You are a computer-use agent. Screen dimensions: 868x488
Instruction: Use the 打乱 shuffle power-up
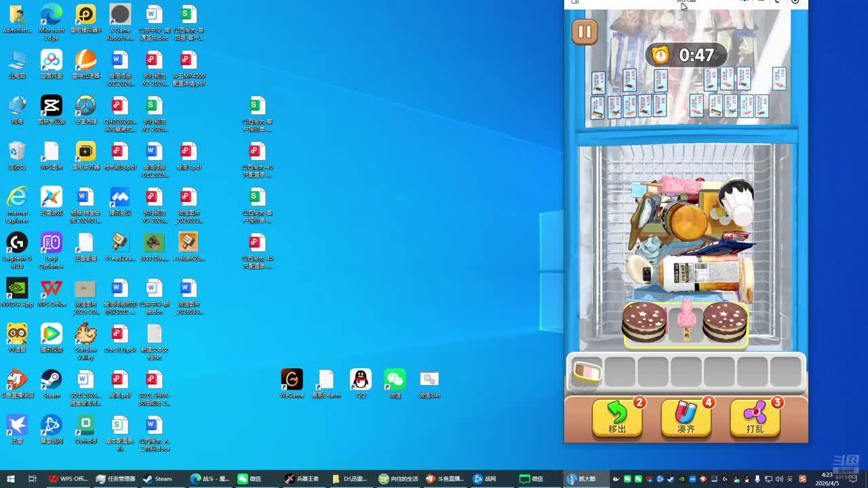(x=755, y=418)
